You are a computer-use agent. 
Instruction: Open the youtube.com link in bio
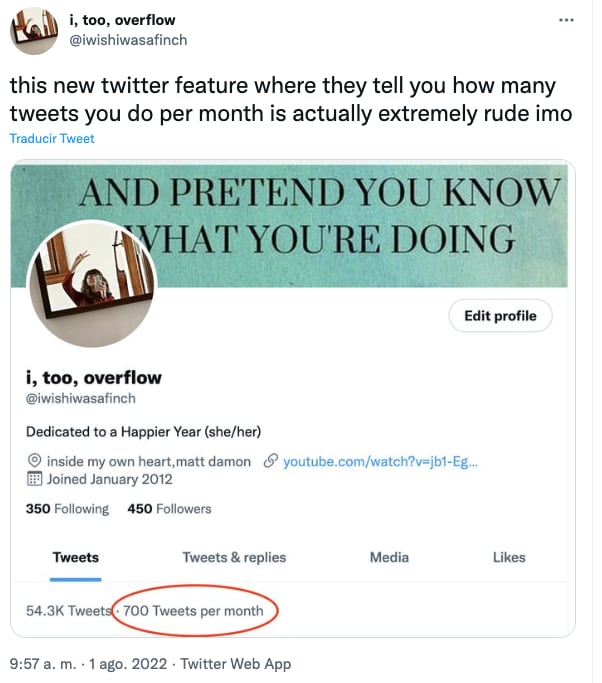[x=381, y=461]
